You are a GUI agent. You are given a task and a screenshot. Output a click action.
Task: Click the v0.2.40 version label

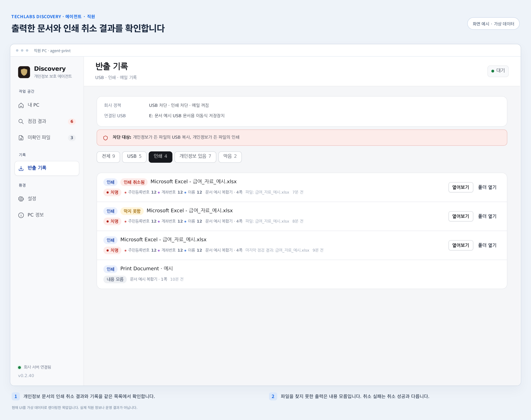(x=26, y=376)
